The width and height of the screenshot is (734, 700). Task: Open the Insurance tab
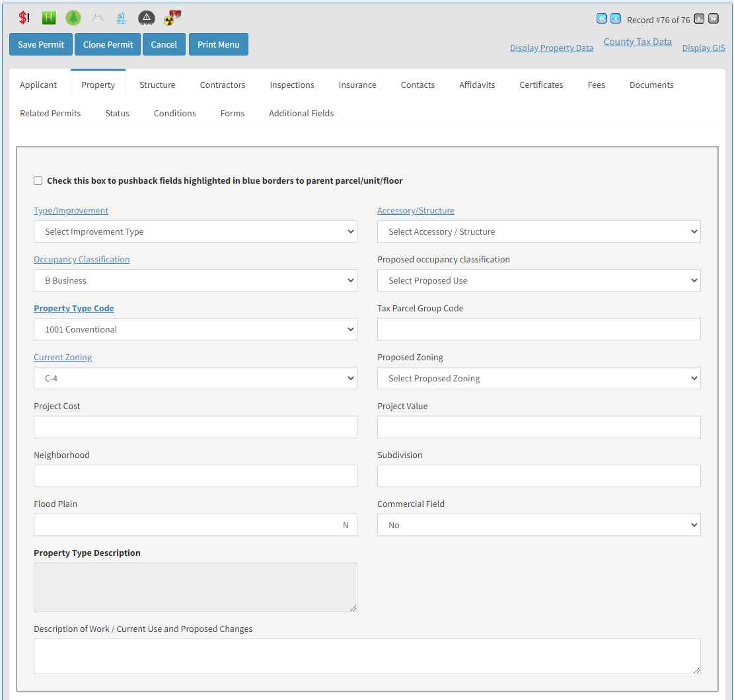(357, 85)
